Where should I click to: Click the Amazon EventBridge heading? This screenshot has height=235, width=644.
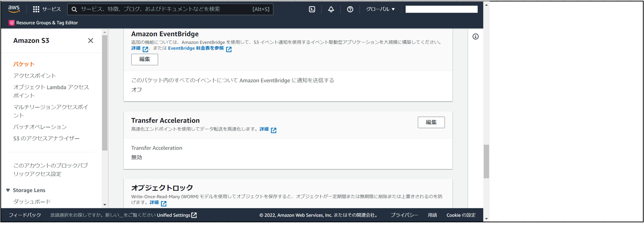point(165,34)
